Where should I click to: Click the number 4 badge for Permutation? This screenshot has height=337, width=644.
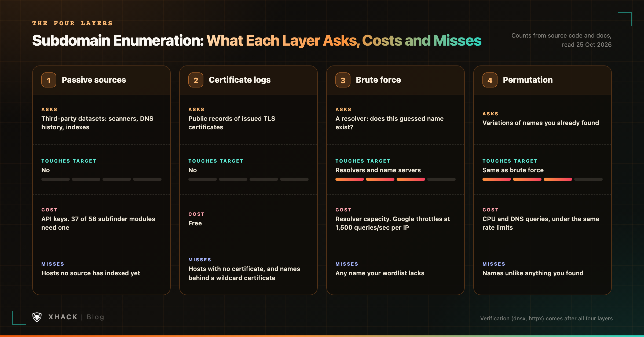click(x=490, y=80)
